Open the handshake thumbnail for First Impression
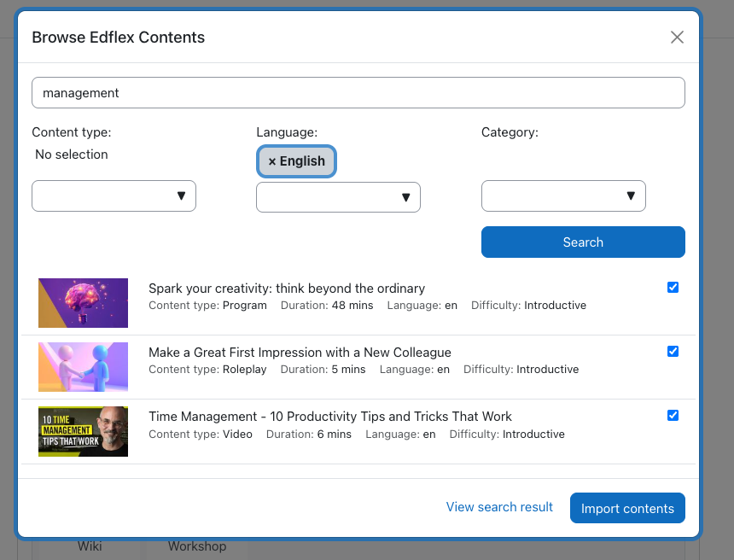This screenshot has height=560, width=734. [83, 367]
